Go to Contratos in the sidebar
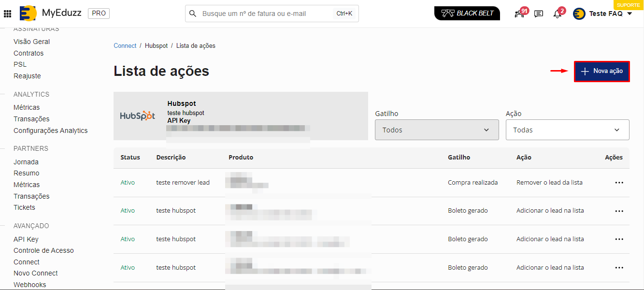The height and width of the screenshot is (290, 644). point(29,53)
